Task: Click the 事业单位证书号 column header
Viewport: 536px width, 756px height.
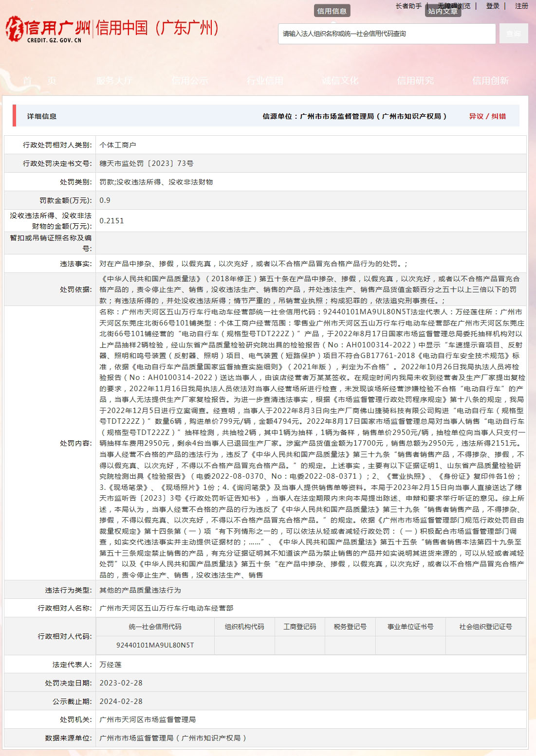Action: tap(410, 627)
